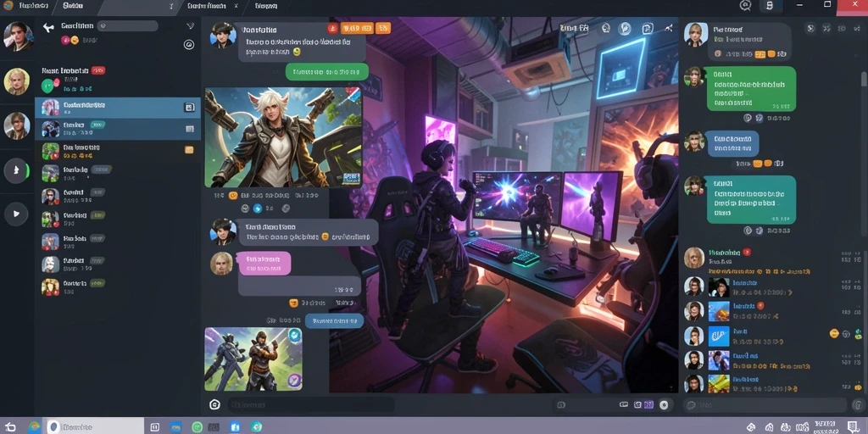Open the green round app in the taskbar
Viewport: 868px width, 434px height.
pos(197,427)
